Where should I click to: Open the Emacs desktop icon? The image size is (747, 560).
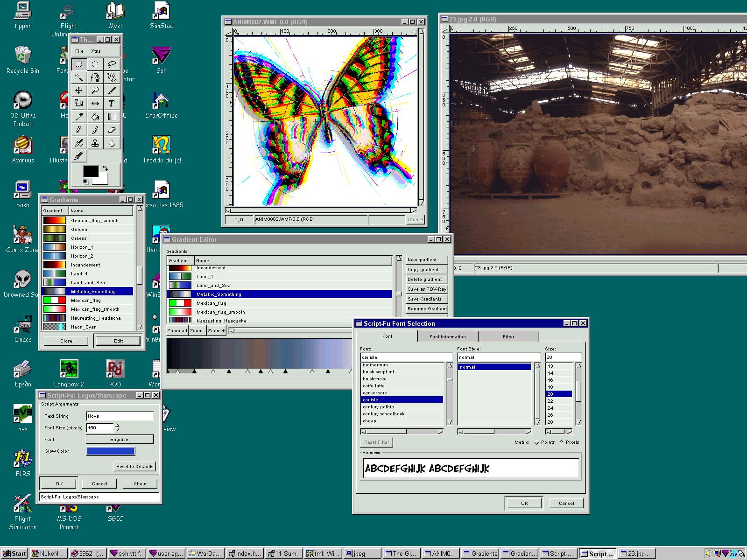[x=22, y=329]
